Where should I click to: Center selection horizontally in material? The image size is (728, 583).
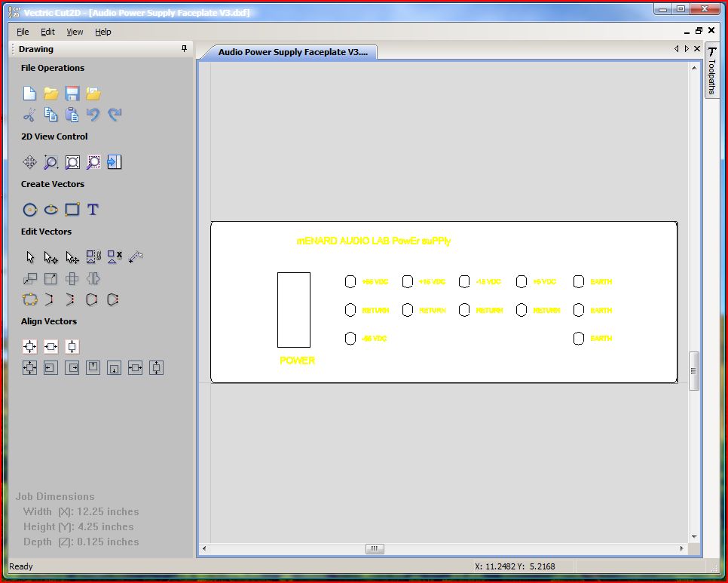coord(51,346)
